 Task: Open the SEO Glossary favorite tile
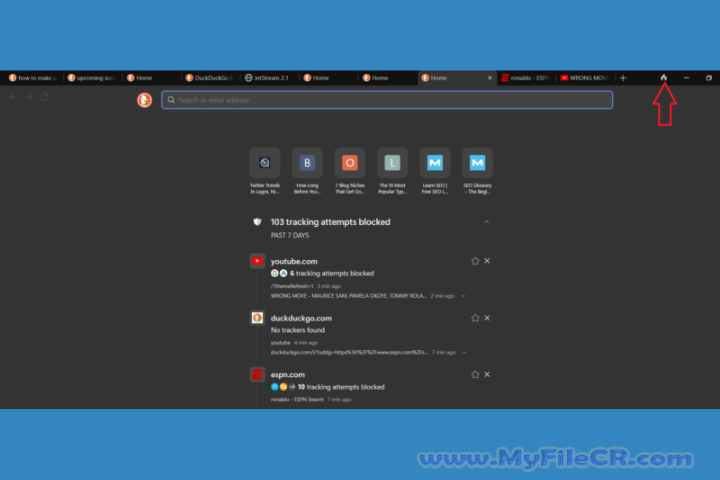(477, 171)
